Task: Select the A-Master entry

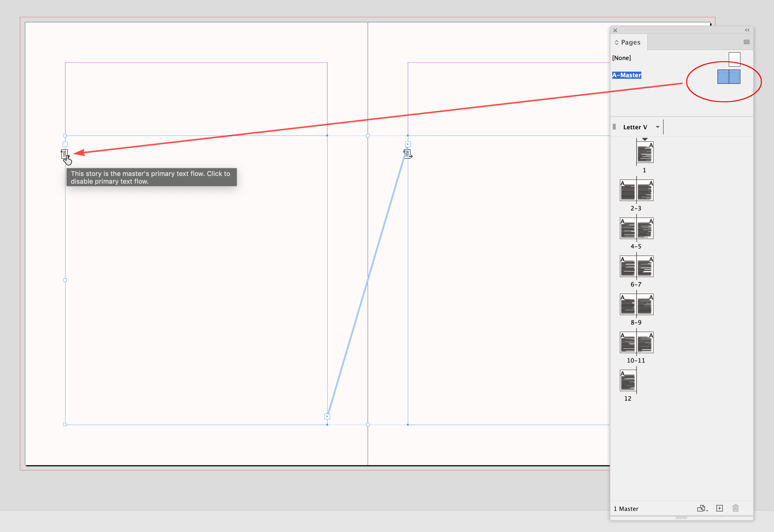Action: 627,75
